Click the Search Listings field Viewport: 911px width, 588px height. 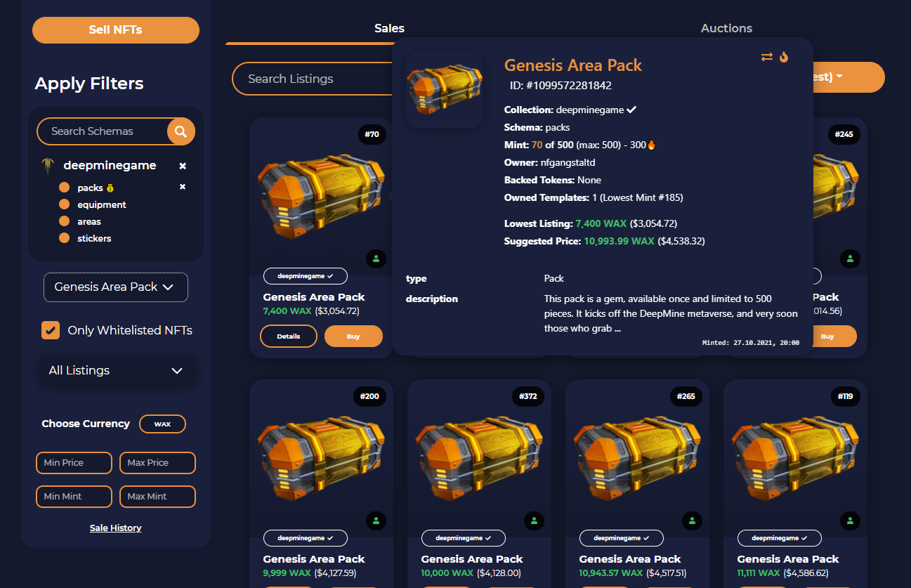(313, 79)
